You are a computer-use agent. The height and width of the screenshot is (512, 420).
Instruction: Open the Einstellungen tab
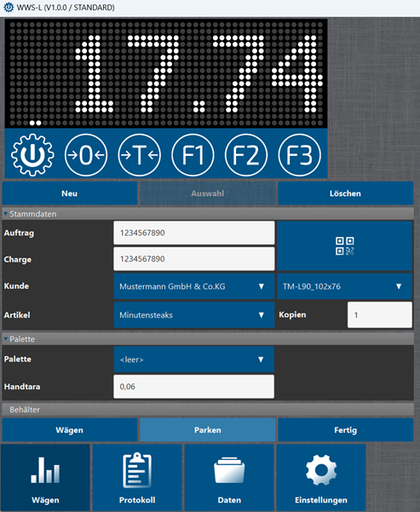321,477
